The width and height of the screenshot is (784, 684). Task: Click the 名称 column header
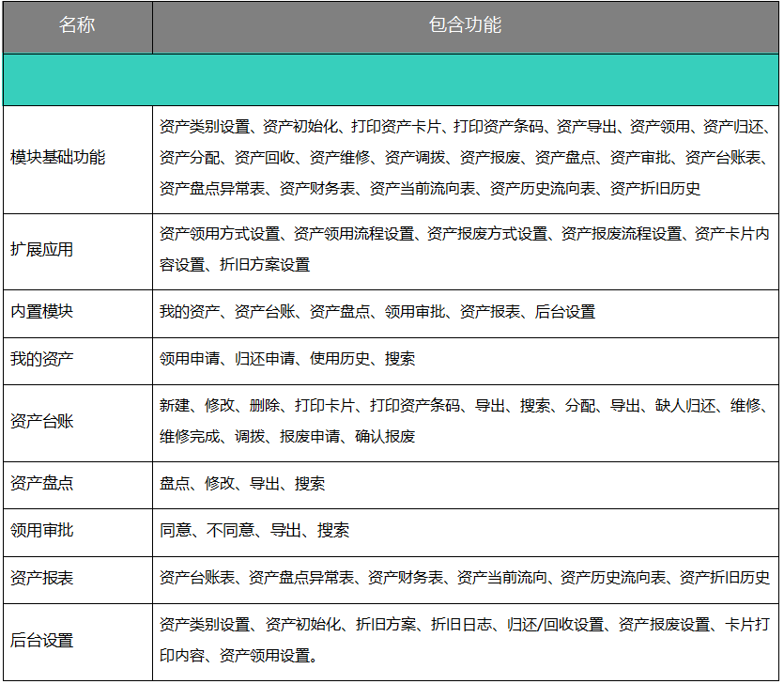pos(77,25)
